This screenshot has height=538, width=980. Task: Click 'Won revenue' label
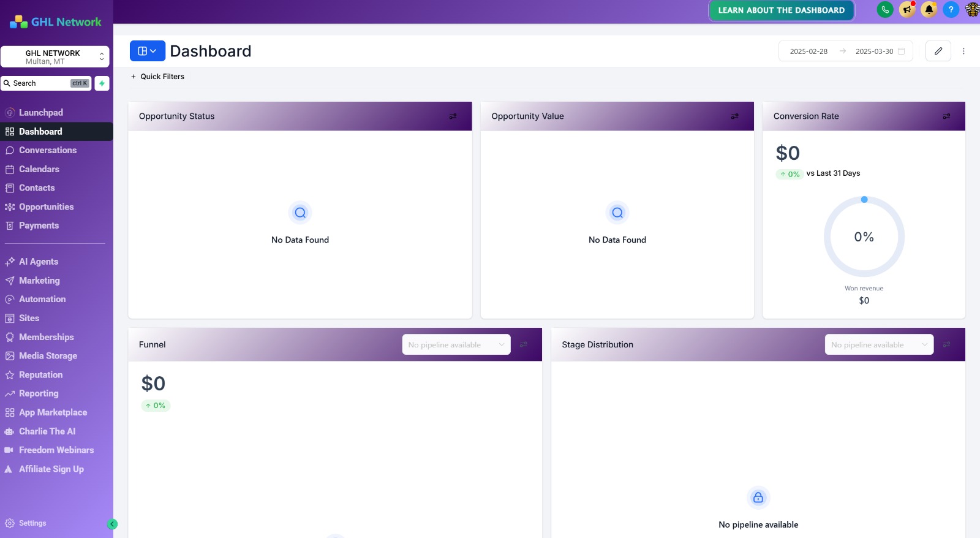[864, 289]
